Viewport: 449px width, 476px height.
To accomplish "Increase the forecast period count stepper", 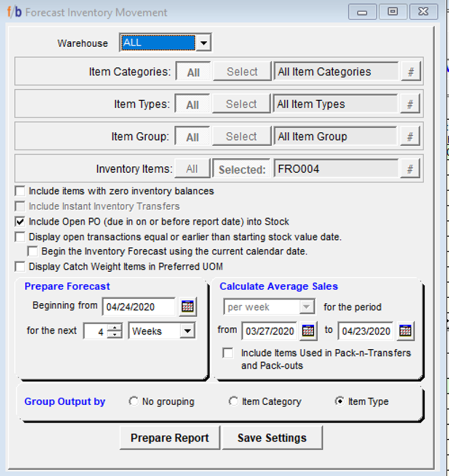I will click(115, 328).
